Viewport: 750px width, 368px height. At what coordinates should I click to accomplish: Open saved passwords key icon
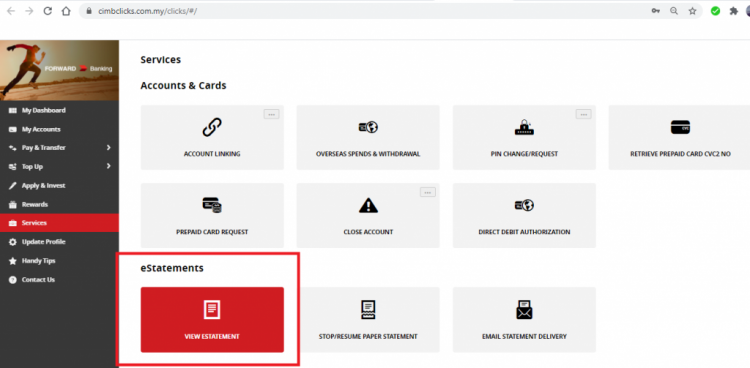pos(655,11)
